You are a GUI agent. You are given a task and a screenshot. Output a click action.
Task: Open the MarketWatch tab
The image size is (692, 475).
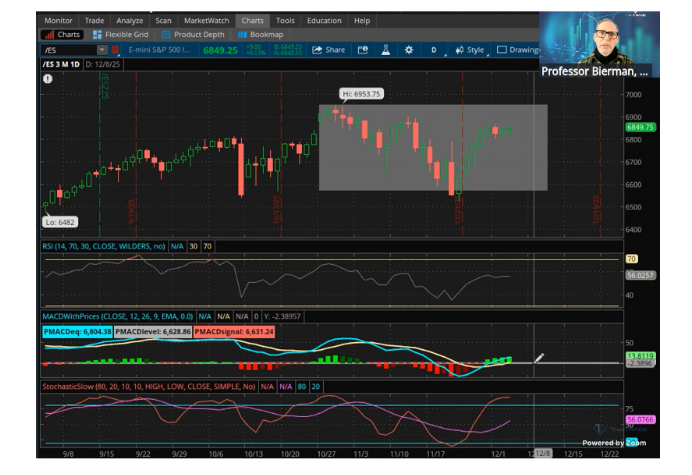tap(208, 20)
